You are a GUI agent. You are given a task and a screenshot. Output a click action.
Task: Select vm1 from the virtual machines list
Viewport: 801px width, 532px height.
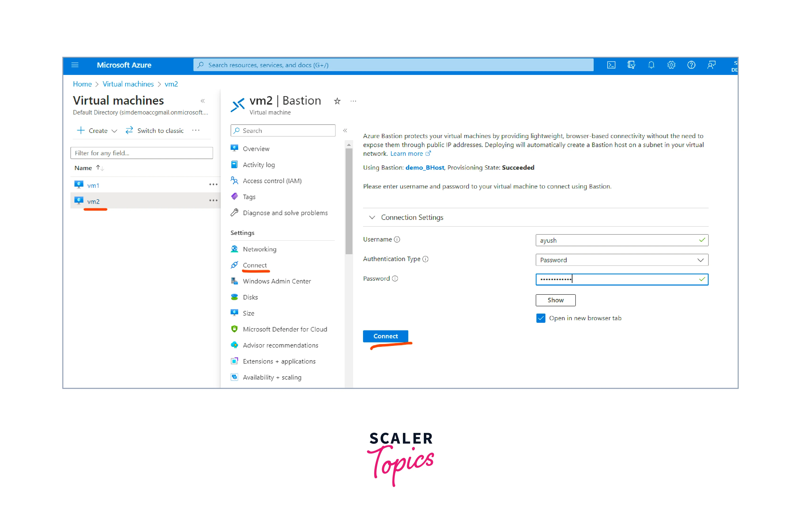click(x=94, y=185)
